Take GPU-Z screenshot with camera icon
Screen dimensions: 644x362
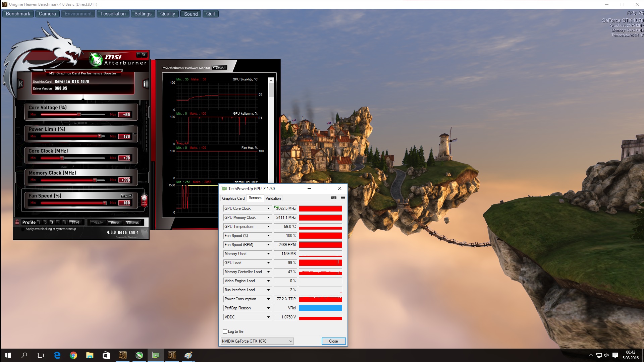[x=333, y=198]
